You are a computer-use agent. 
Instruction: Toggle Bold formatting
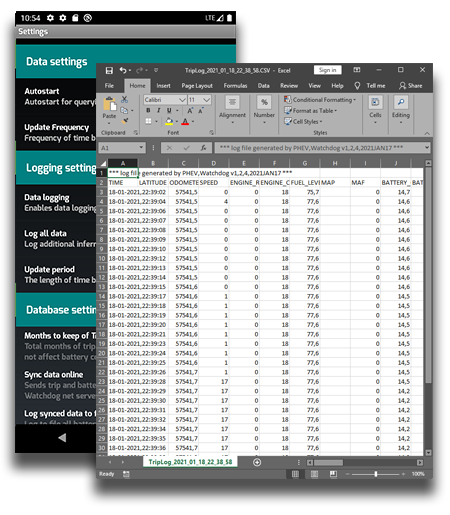[x=148, y=110]
